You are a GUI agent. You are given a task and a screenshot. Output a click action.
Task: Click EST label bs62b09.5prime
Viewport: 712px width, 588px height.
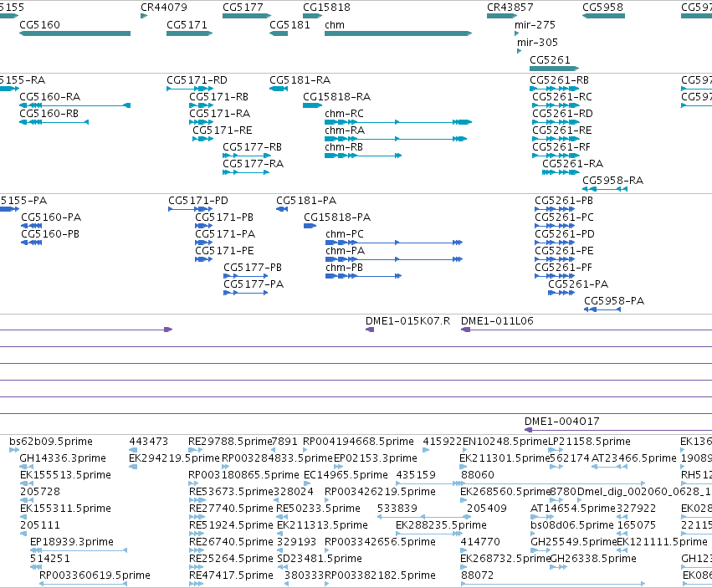(x=51, y=442)
